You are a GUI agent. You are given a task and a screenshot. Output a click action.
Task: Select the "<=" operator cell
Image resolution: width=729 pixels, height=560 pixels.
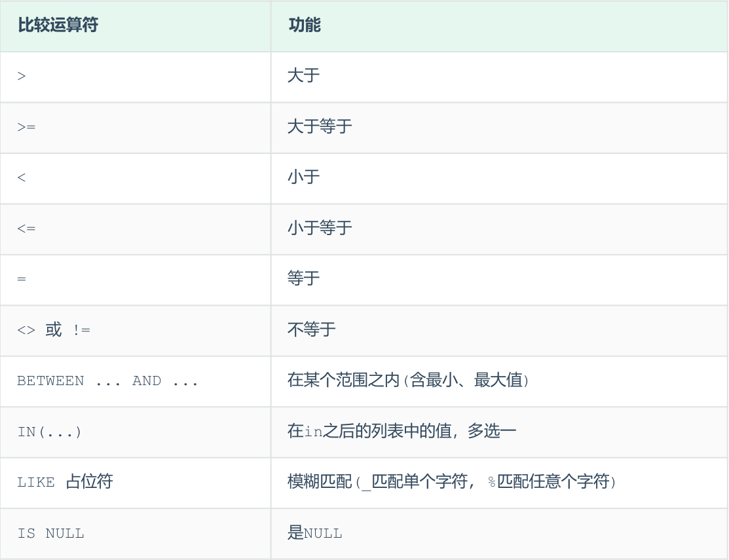coord(27,229)
